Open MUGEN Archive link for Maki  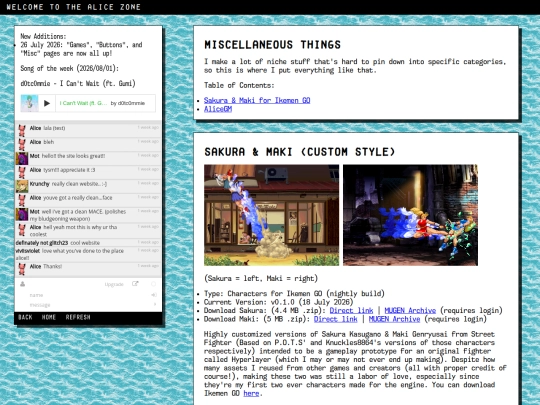click(x=394, y=319)
